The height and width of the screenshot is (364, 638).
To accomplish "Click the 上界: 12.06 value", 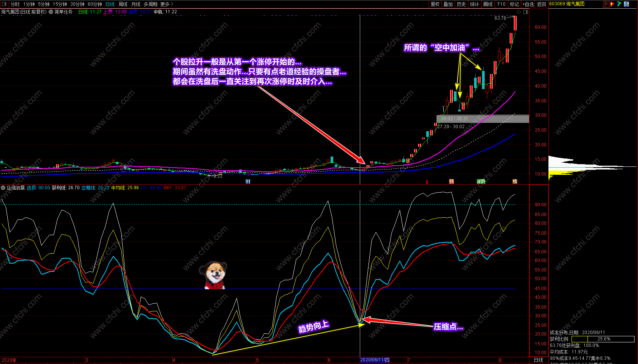I will coord(115,12).
